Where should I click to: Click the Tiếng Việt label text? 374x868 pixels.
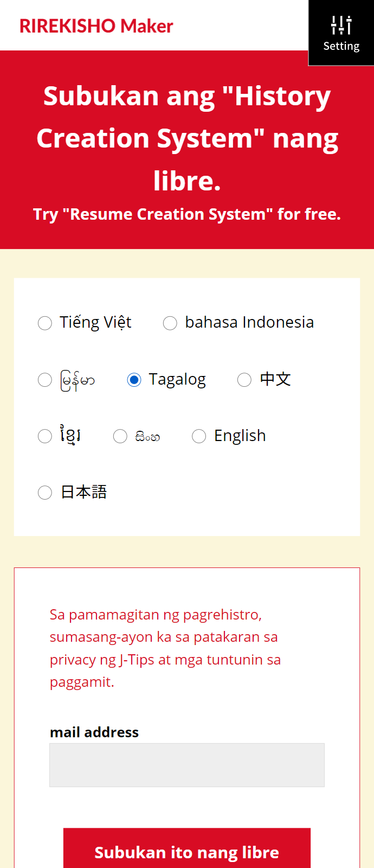(95, 322)
